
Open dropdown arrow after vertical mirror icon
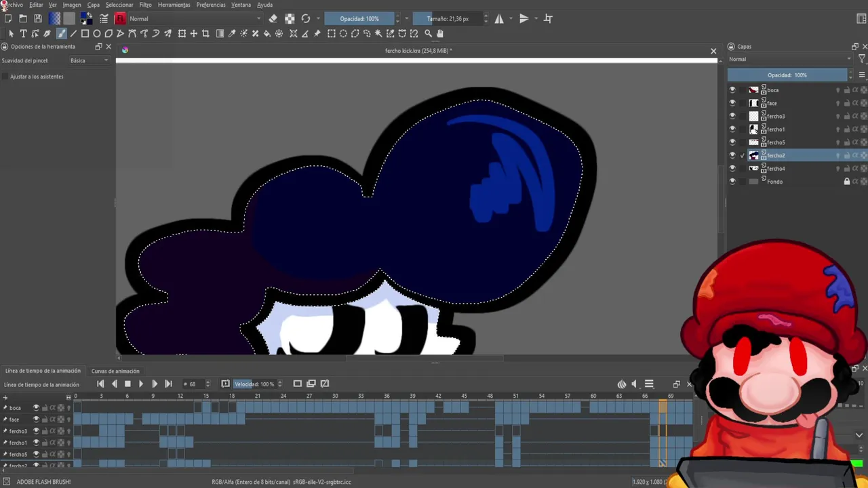pos(536,18)
